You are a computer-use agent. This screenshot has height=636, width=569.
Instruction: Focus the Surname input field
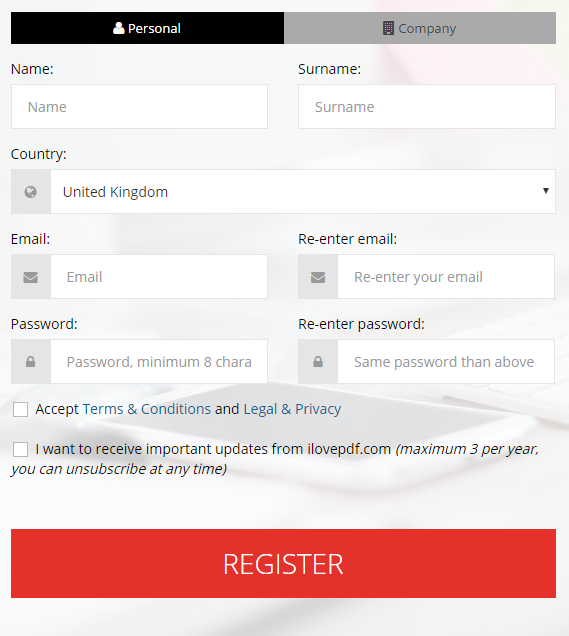pos(427,107)
